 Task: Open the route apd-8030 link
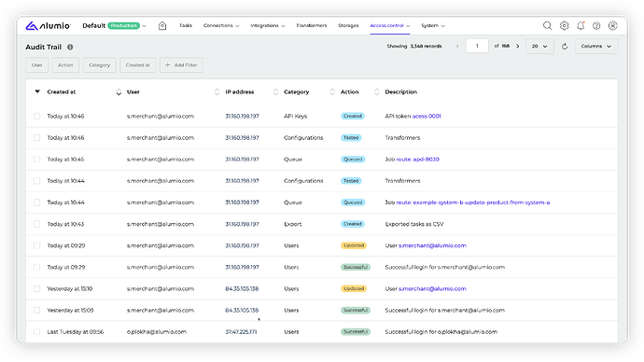click(417, 160)
